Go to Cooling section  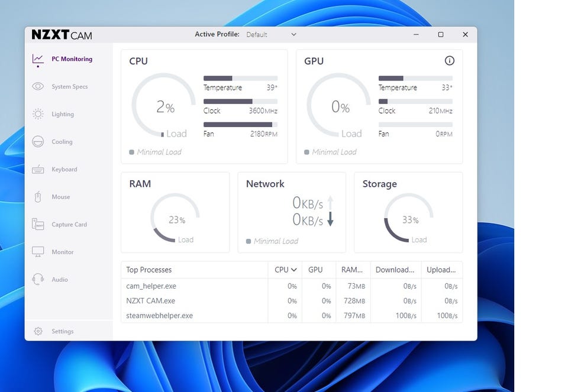tap(62, 141)
